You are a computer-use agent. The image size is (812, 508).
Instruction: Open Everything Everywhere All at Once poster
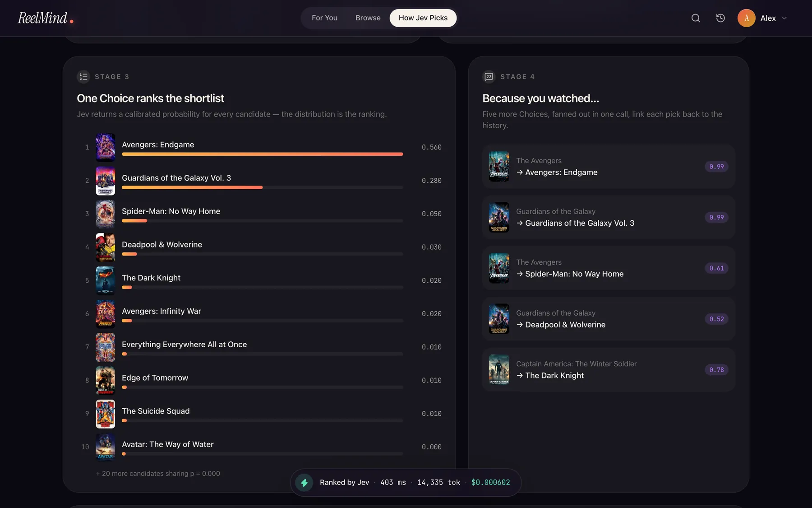coord(105,347)
